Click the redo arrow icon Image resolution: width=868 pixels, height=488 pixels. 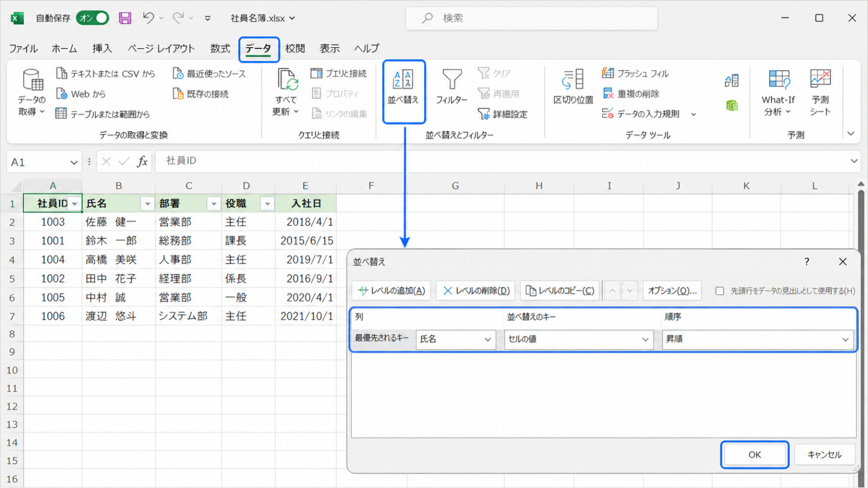point(178,18)
